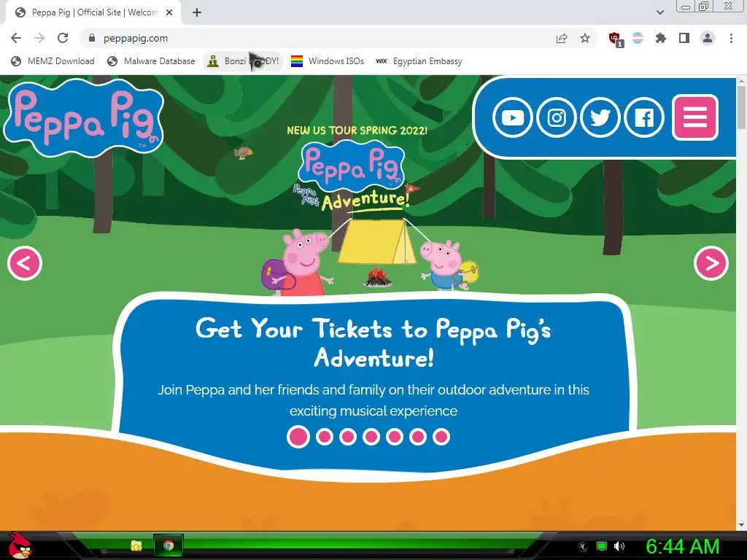Go back to the previous page
Viewport: 747px width, 560px height.
click(x=16, y=38)
